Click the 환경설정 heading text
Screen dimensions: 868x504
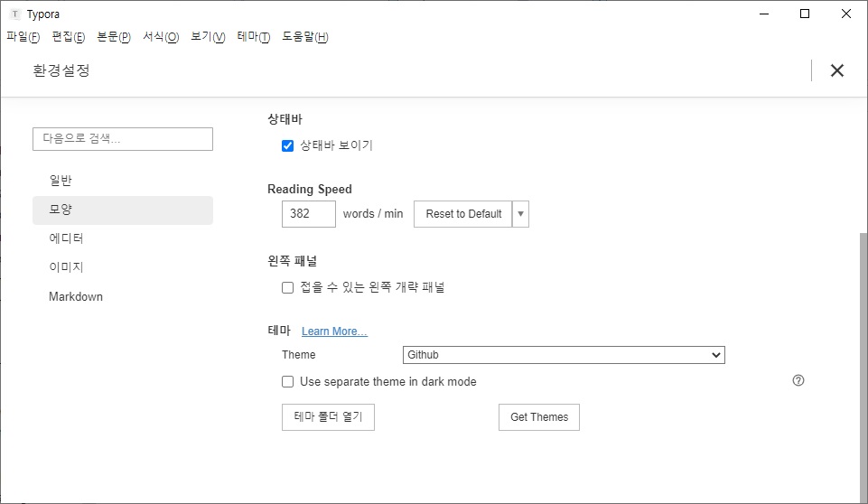pyautogui.click(x=61, y=70)
